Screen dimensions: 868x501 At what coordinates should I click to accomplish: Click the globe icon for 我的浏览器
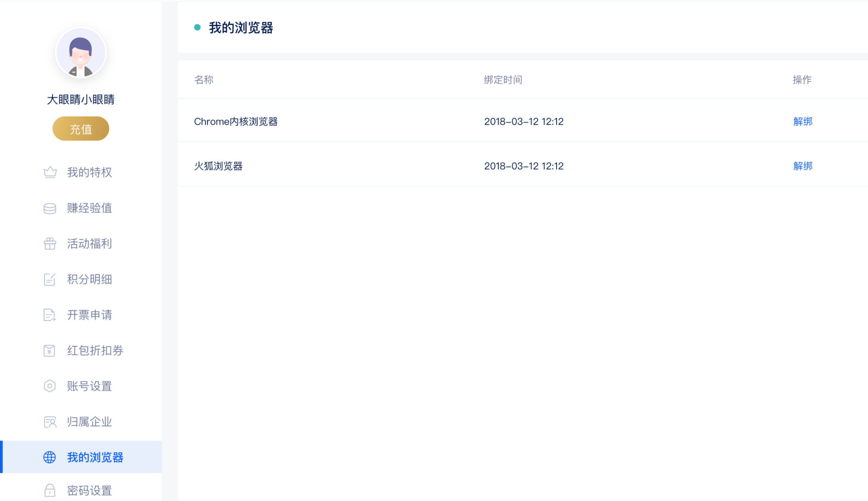50,457
